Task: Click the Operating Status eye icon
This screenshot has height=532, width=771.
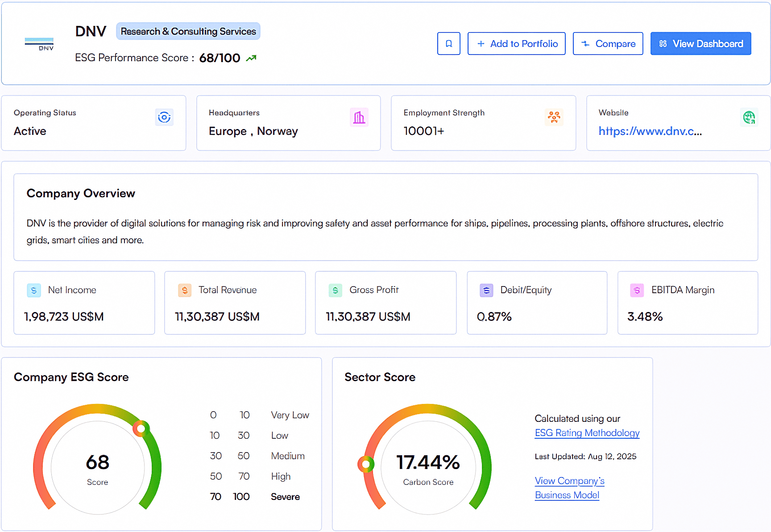Action: 164,117
